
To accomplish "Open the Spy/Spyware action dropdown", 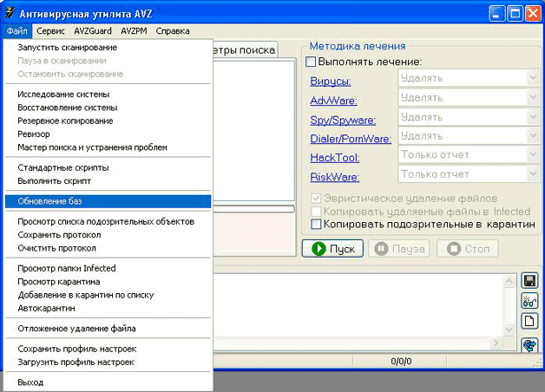I will pos(469,117).
